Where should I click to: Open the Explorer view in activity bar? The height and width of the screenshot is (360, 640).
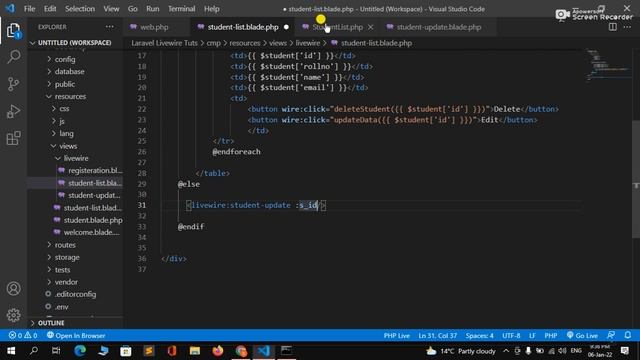pos(13,30)
